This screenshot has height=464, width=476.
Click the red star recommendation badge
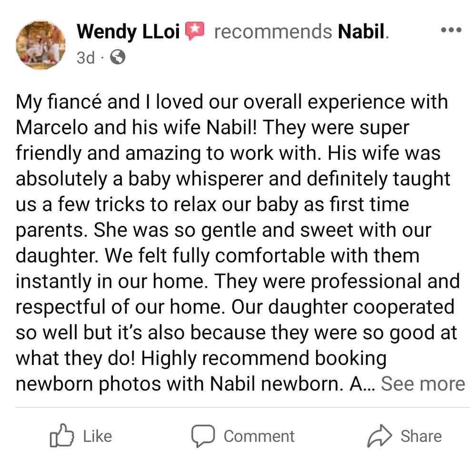point(195,30)
